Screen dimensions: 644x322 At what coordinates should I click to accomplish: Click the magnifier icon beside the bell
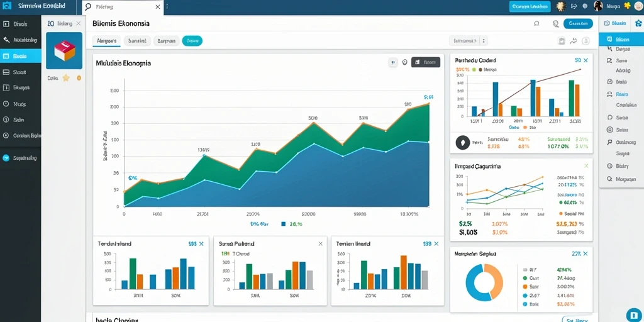point(556,24)
